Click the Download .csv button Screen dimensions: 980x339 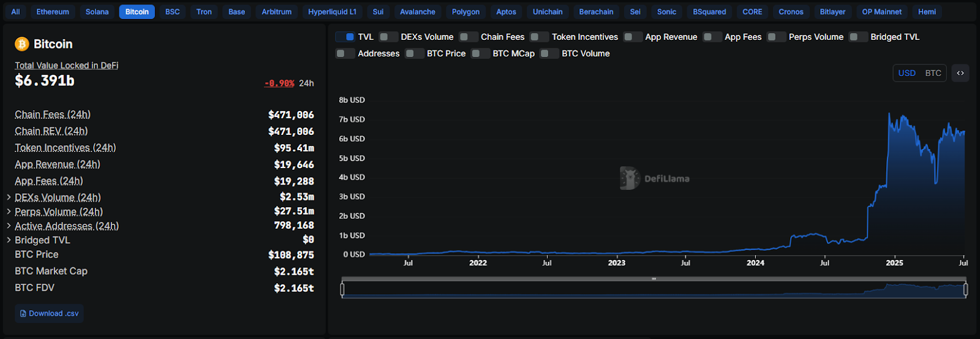click(x=49, y=313)
